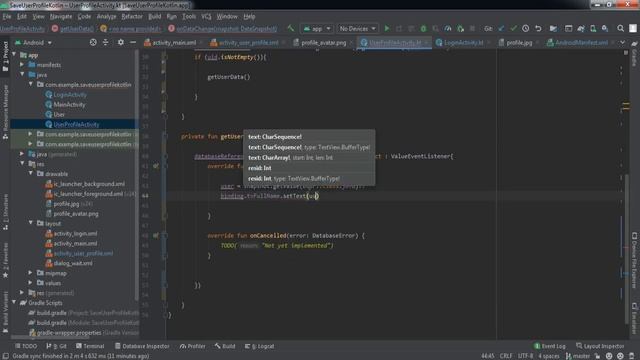This screenshot has width=640, height=360.
Task: Click Select Opened File target icon
Action: [93, 42]
